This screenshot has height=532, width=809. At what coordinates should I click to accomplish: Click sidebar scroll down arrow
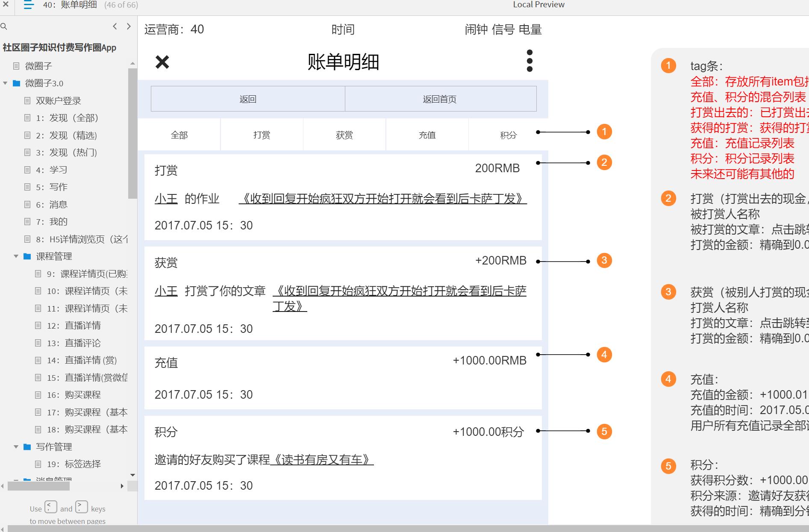click(x=132, y=475)
